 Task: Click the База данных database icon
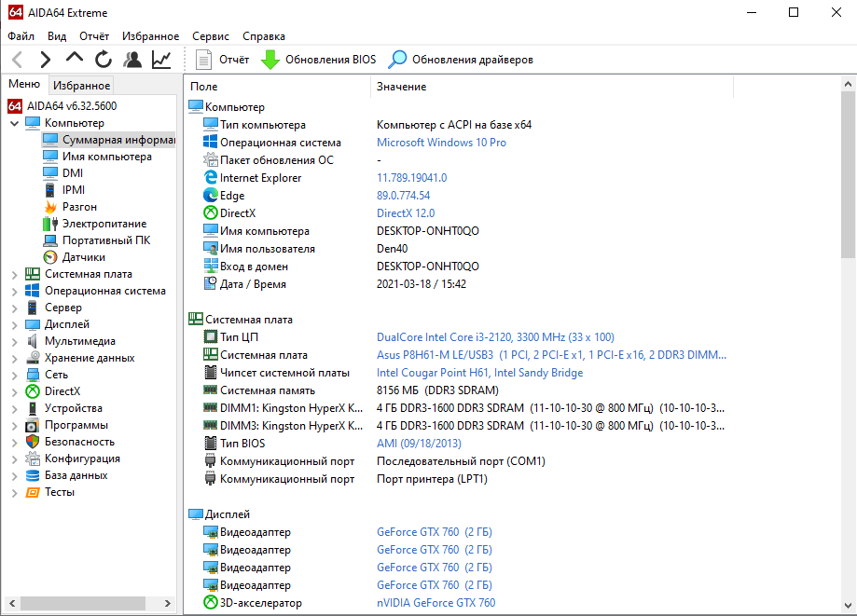tap(33, 475)
